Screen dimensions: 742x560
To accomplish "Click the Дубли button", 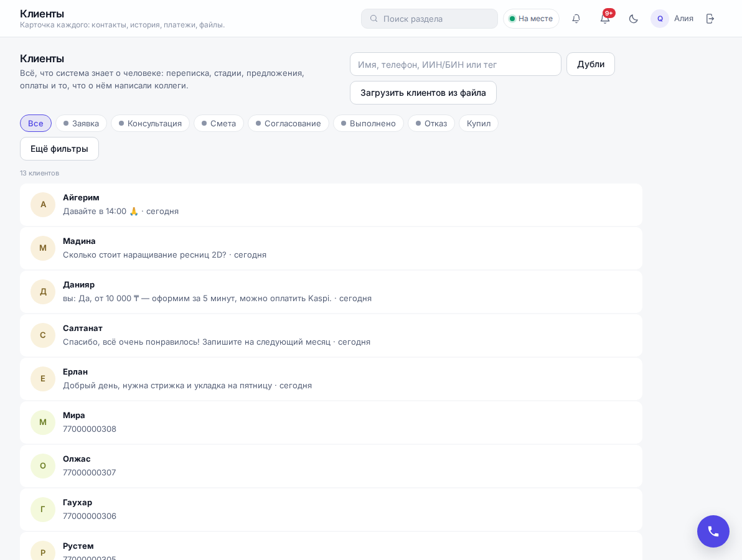I will coord(591,64).
